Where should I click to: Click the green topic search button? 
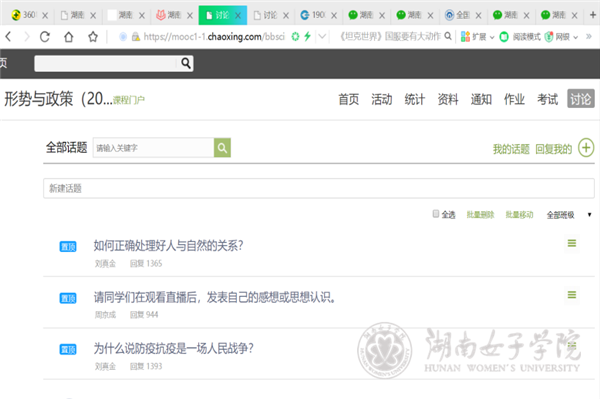point(222,148)
